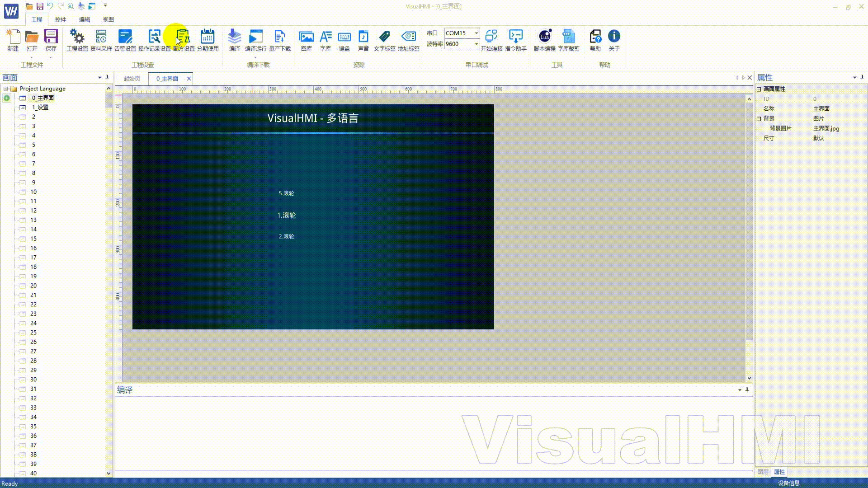This screenshot has width=868, height=488.
Task: Open the 画面 panel options arrow
Action: pyautogui.click(x=99, y=78)
